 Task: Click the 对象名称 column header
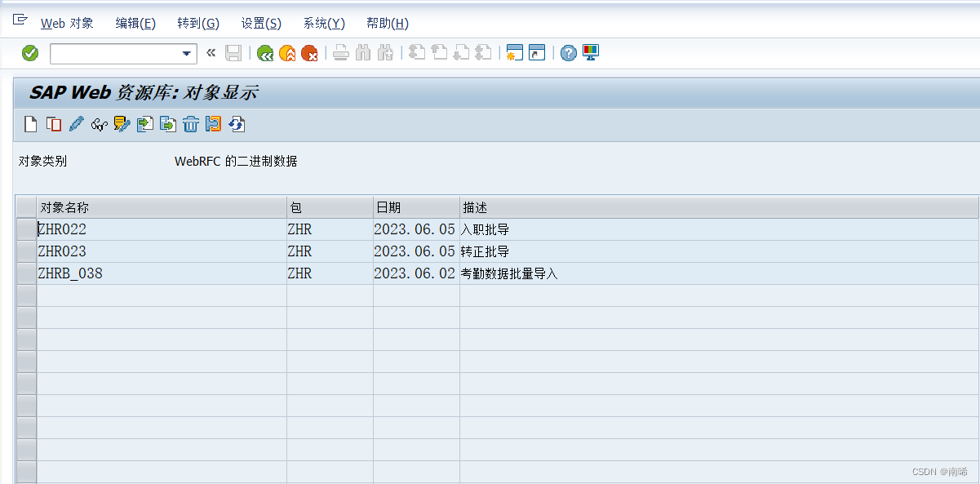click(162, 207)
